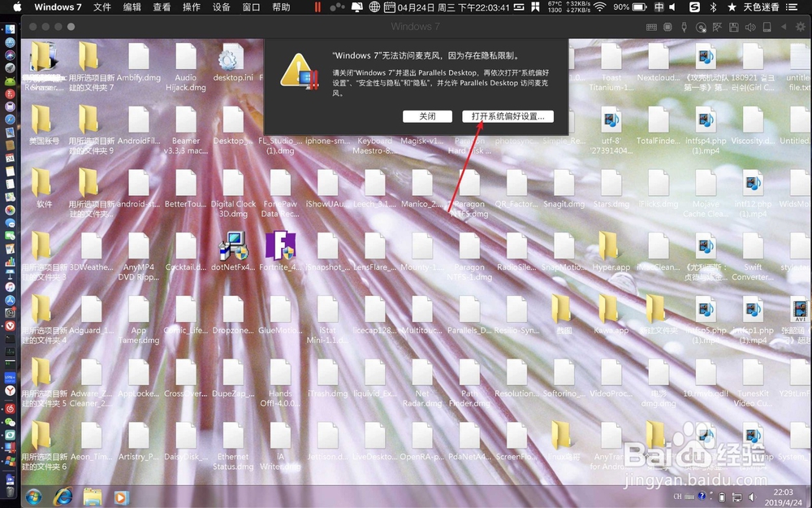Click the Parallels tablet device icon
Viewport: 812px width, 508px height.
(767, 27)
